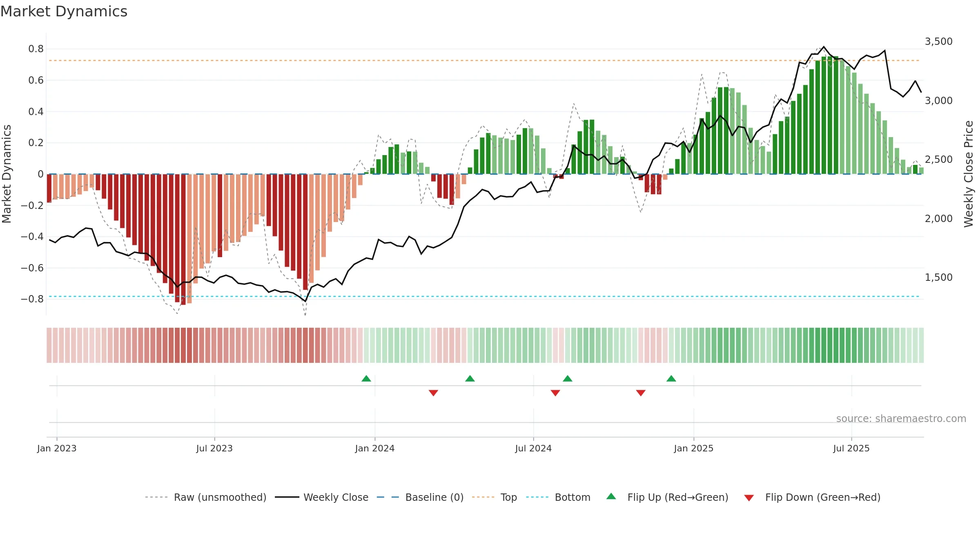Click the 3,500 price axis label

point(938,42)
